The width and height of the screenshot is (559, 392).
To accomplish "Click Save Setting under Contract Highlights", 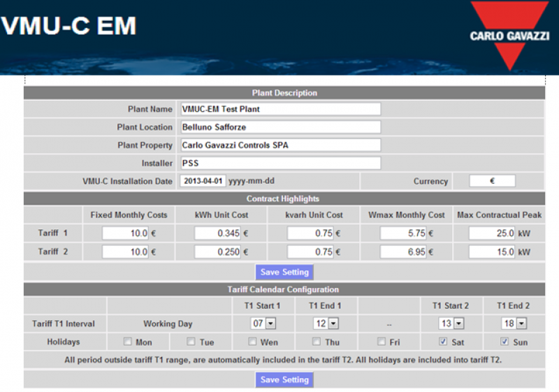I will 284,272.
